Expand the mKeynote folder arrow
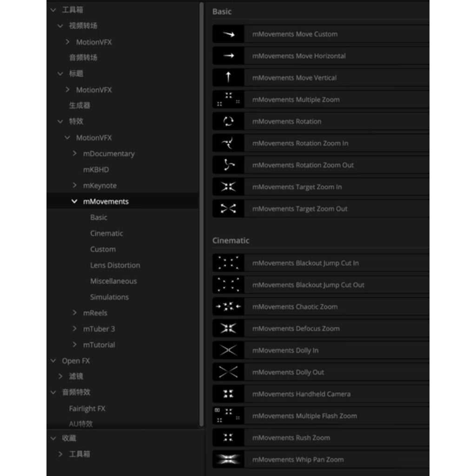The height and width of the screenshot is (476, 476). click(75, 185)
